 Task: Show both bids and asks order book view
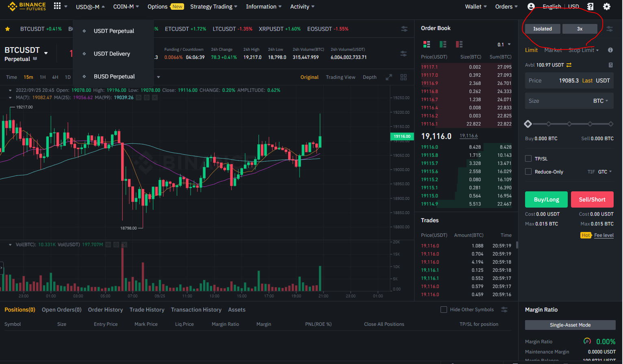click(x=427, y=44)
